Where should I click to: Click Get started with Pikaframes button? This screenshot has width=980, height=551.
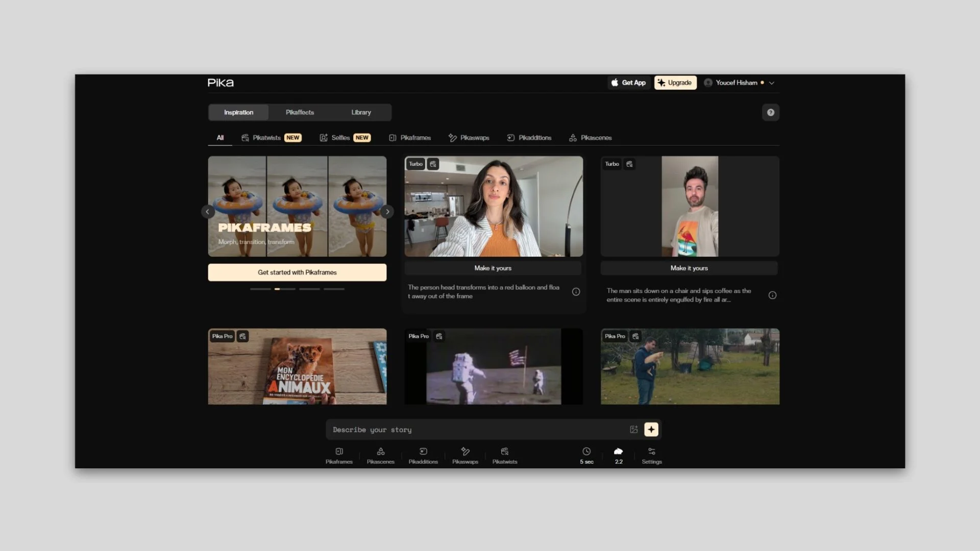pos(297,272)
